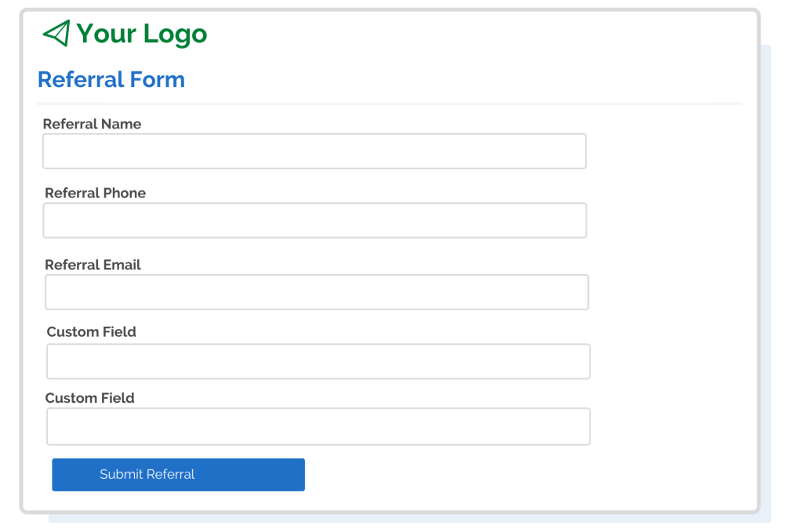This screenshot has width=803, height=532.
Task: Click the Referral Email text box
Action: tap(316, 291)
